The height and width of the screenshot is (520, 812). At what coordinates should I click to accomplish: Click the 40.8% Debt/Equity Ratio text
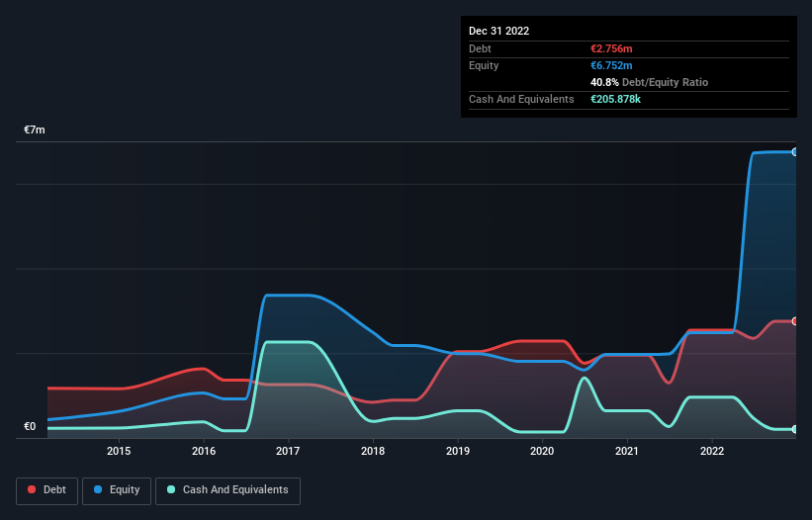[650, 82]
